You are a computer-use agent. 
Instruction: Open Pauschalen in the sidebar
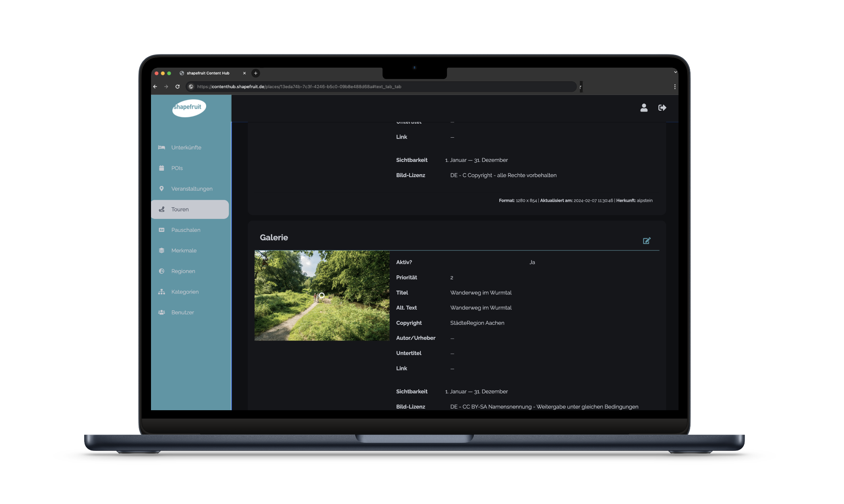click(x=186, y=230)
